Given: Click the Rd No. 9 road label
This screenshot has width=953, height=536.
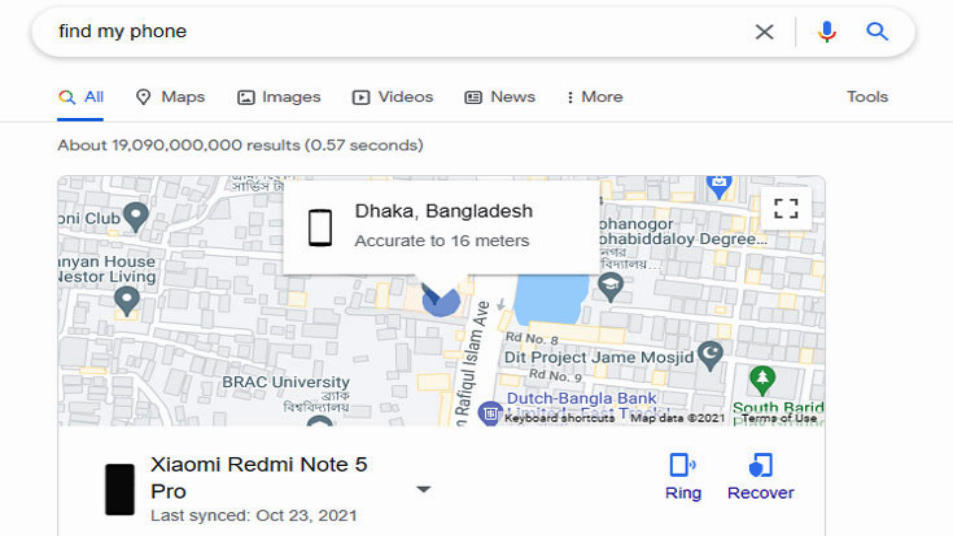Looking at the screenshot, I should click(555, 375).
